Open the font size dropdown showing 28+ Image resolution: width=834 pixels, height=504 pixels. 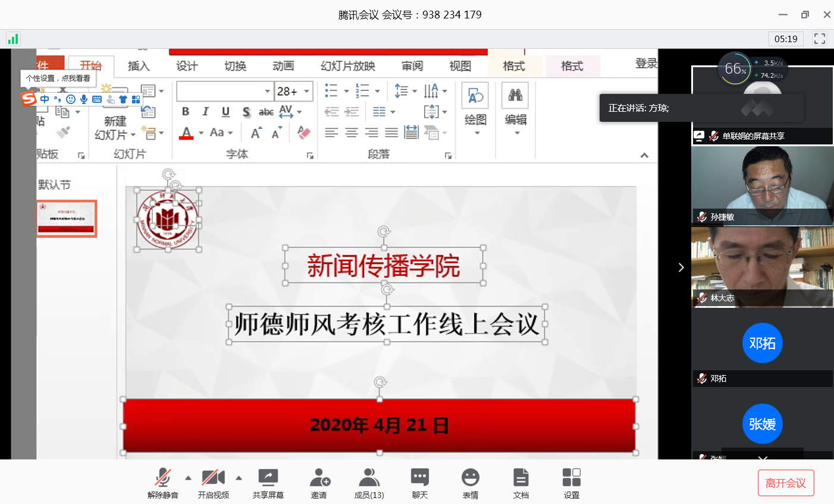(x=307, y=92)
